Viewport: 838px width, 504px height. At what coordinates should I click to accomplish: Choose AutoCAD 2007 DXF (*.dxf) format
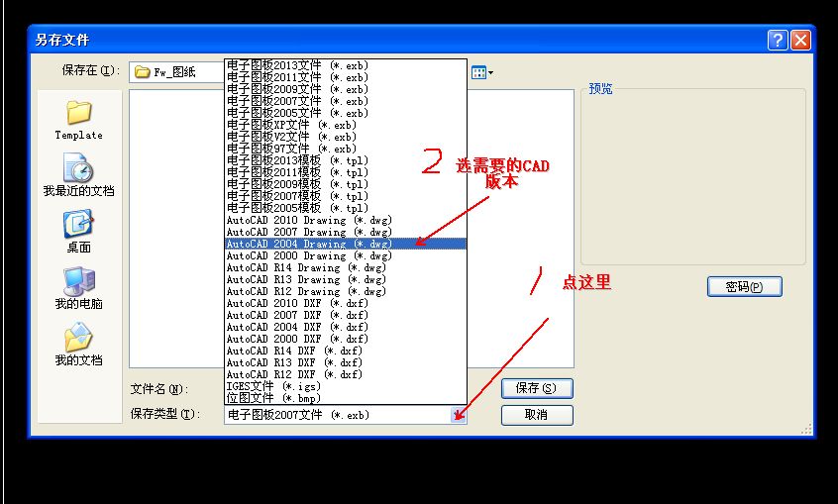[x=297, y=315]
